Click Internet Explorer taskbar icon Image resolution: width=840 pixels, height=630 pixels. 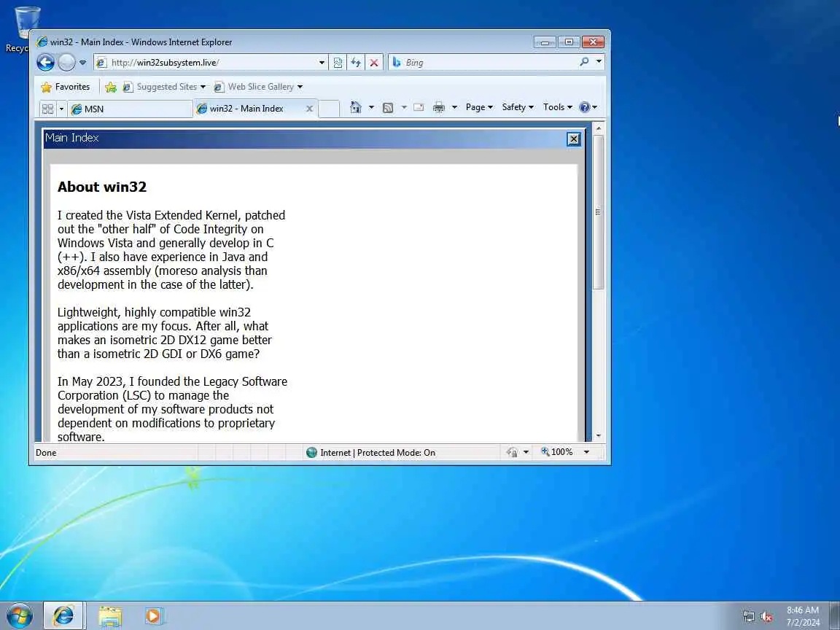point(63,616)
